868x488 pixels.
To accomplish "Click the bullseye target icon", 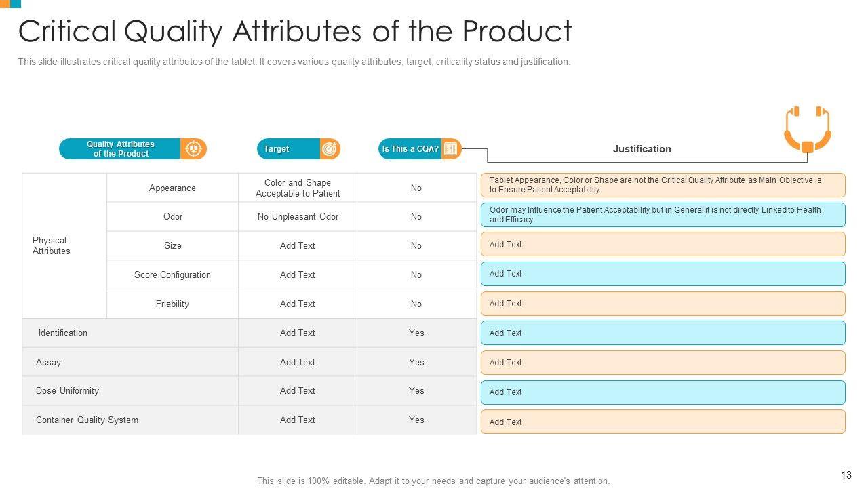I will [330, 149].
